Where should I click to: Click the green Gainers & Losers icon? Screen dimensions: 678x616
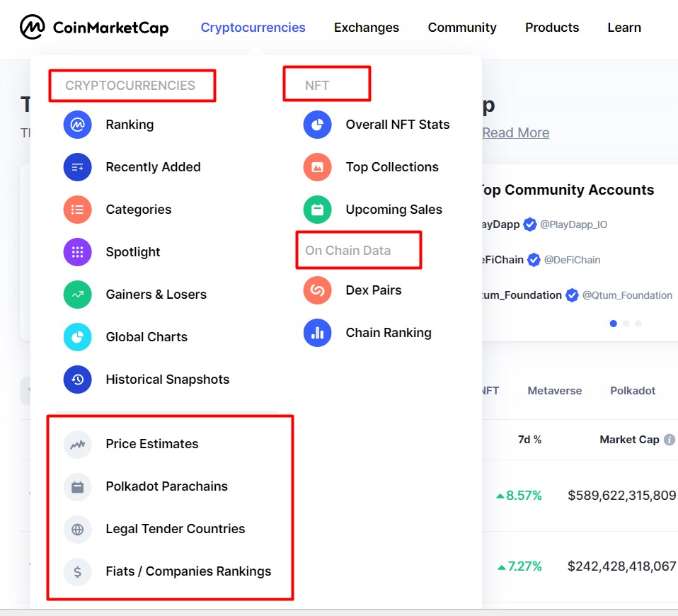(77, 294)
